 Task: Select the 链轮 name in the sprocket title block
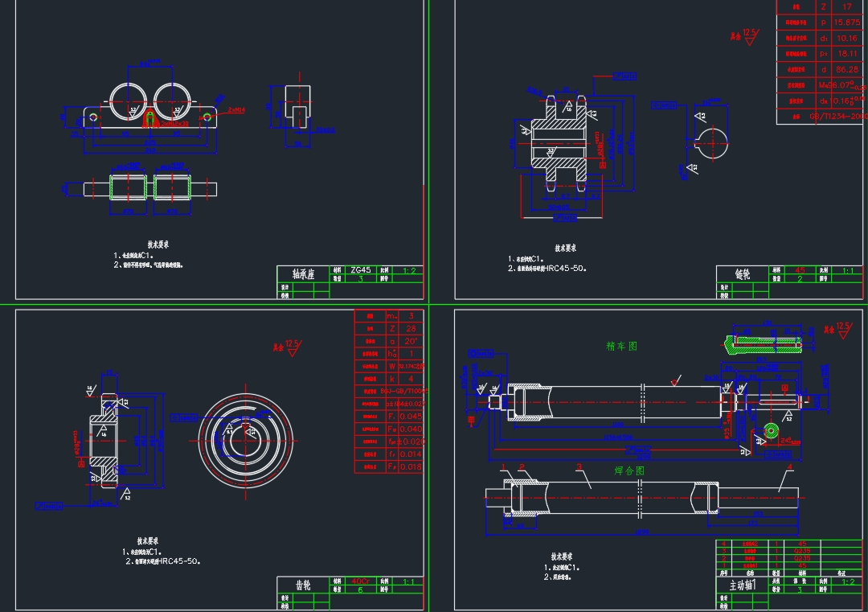[744, 273]
